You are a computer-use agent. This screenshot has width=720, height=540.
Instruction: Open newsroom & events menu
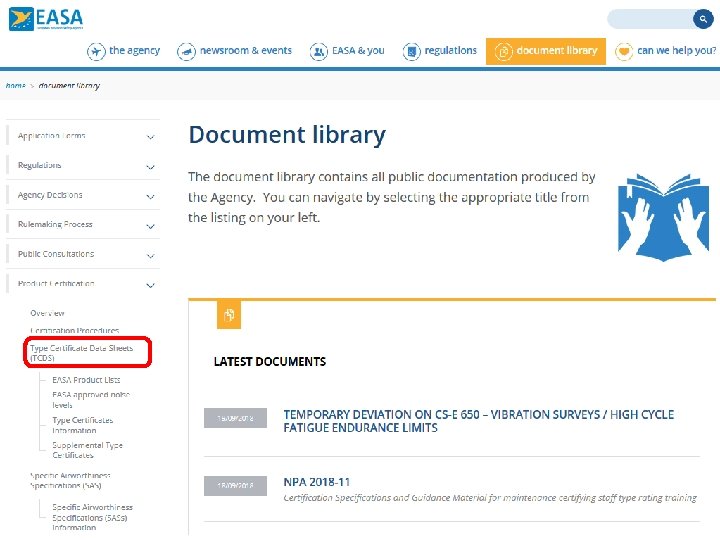(246, 51)
